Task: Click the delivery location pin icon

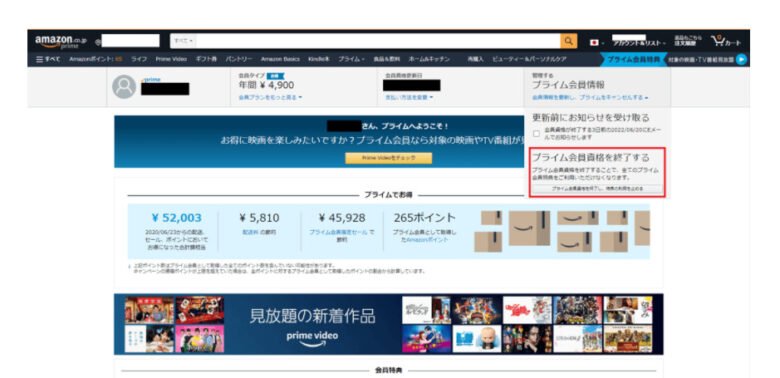Action: (98, 42)
